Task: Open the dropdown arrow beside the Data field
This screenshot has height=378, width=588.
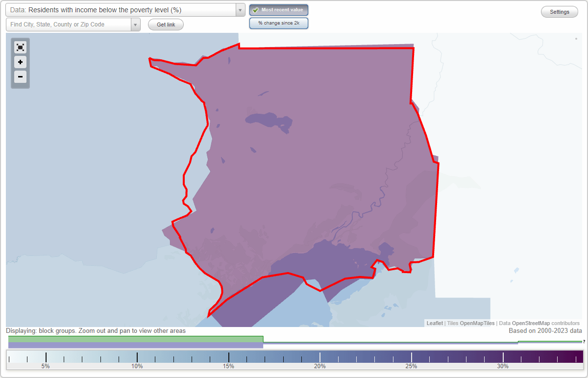Action: [239, 10]
